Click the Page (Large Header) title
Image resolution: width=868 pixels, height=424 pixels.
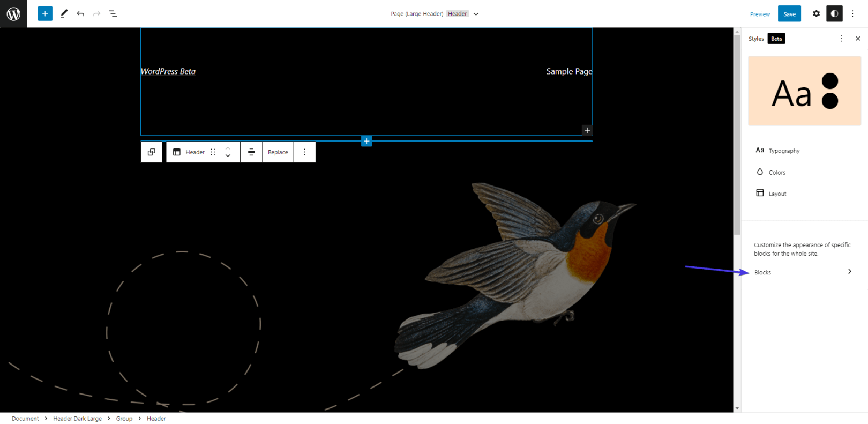(417, 14)
